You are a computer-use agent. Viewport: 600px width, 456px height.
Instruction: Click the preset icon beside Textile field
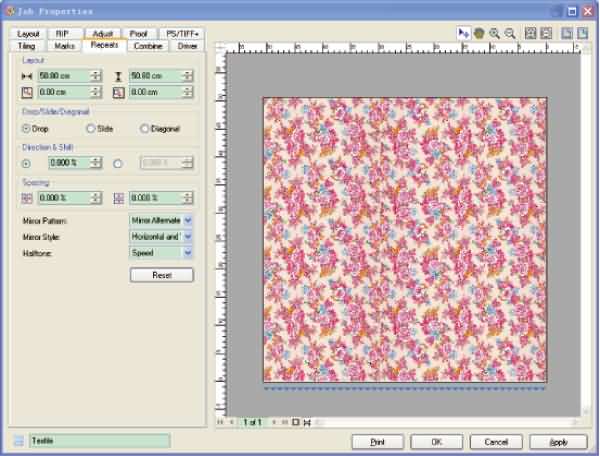click(19, 441)
